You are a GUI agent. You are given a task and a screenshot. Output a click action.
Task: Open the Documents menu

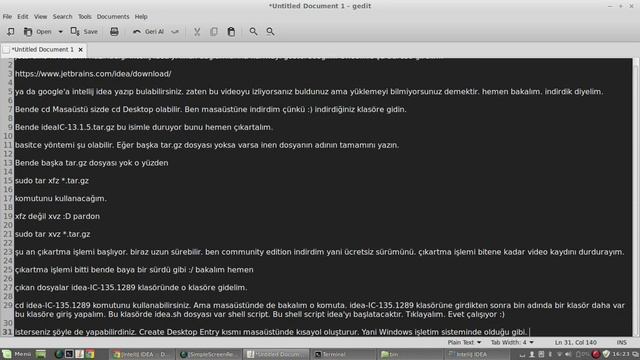(x=113, y=17)
